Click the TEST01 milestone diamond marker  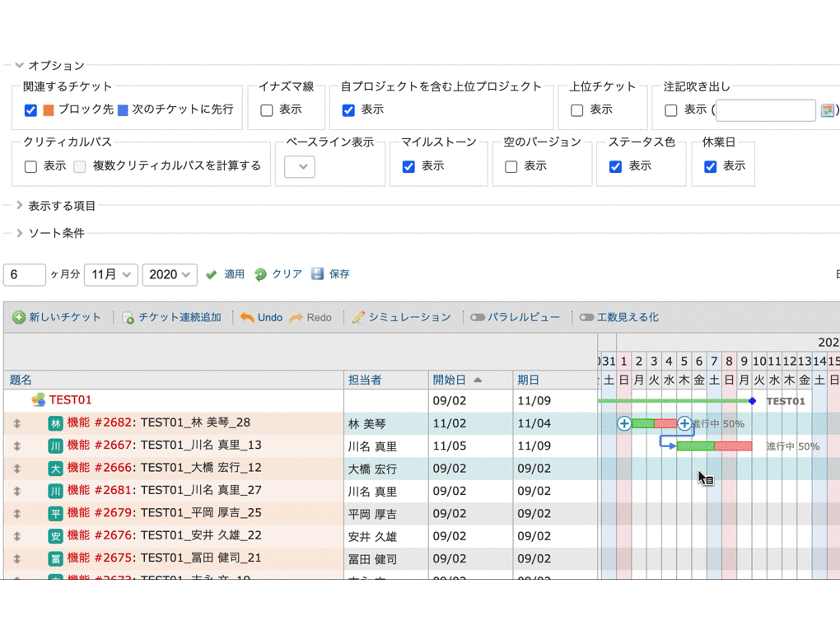point(752,401)
